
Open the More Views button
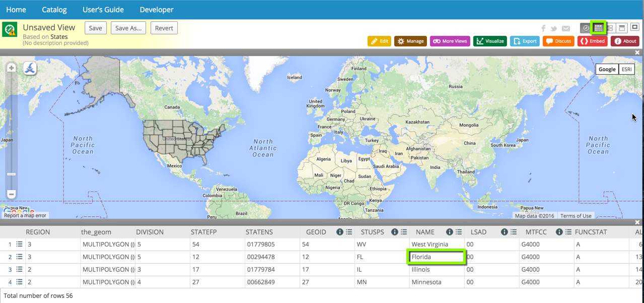coord(450,41)
